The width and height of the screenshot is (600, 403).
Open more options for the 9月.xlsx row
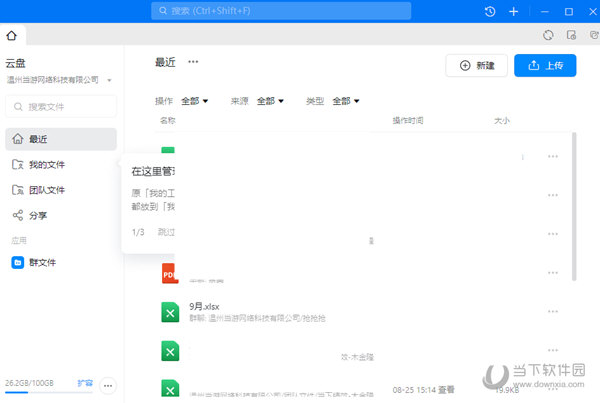click(553, 312)
